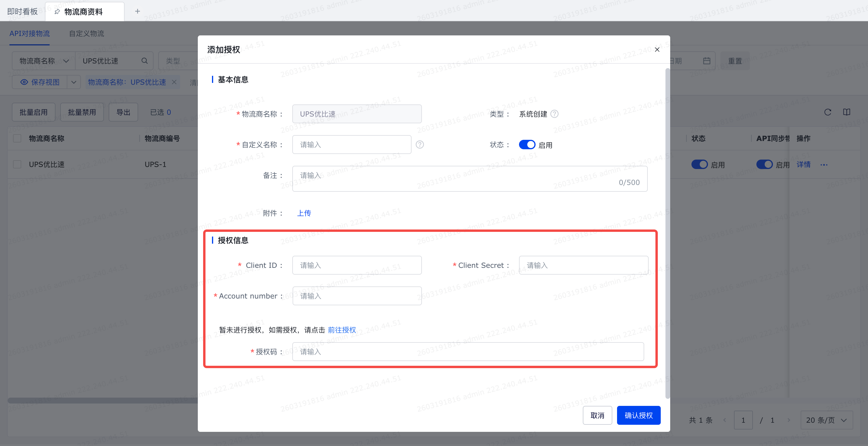This screenshot has height=446, width=868.
Task: Add new tab with plus icon
Action: 138,12
